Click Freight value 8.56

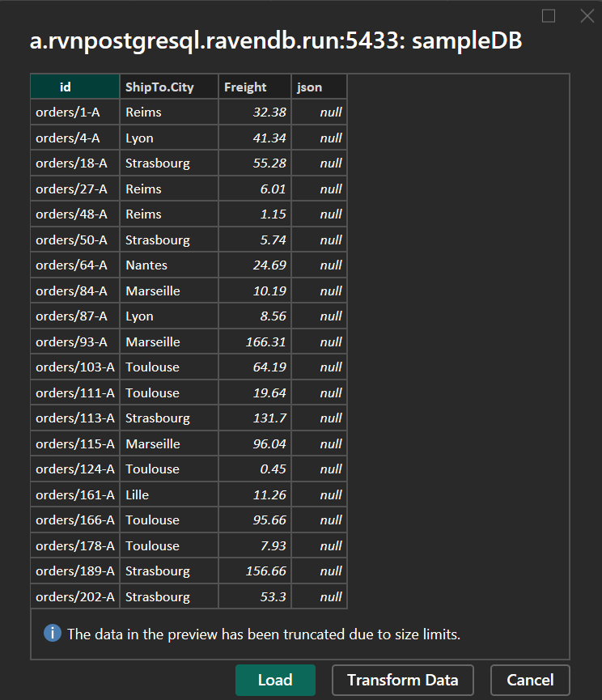[255, 316]
